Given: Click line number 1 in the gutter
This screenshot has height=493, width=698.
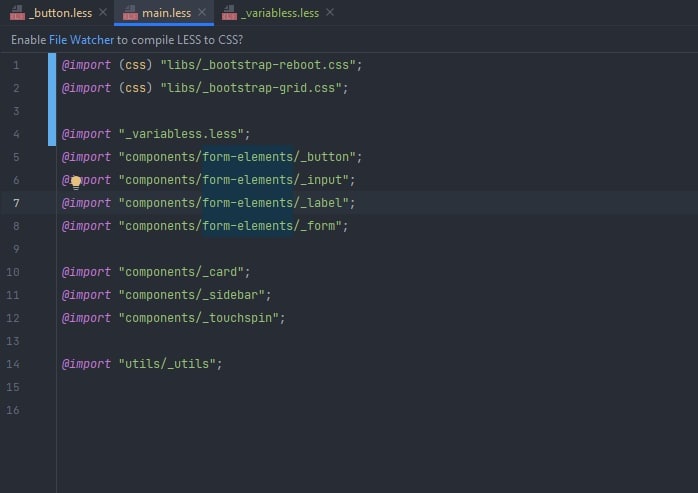Looking at the screenshot, I should coord(16,65).
